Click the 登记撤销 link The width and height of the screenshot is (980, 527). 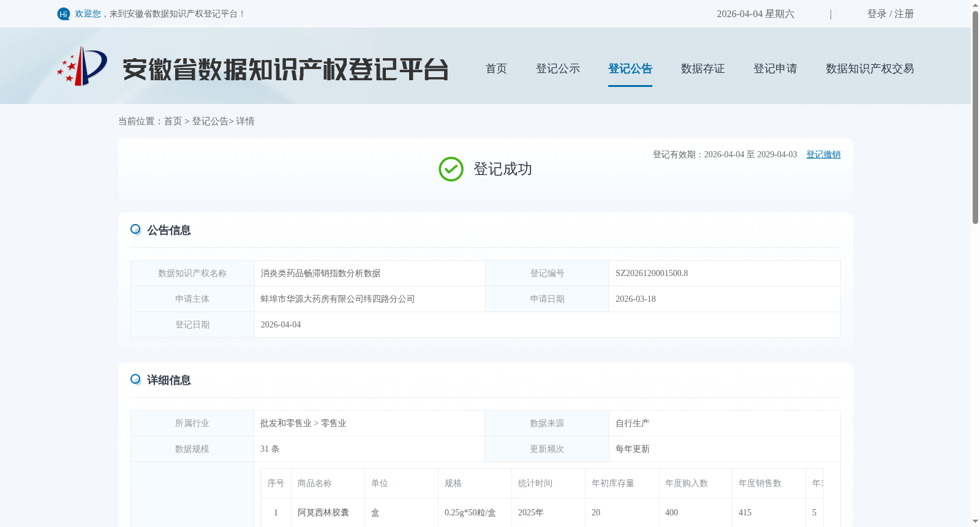[x=823, y=154]
